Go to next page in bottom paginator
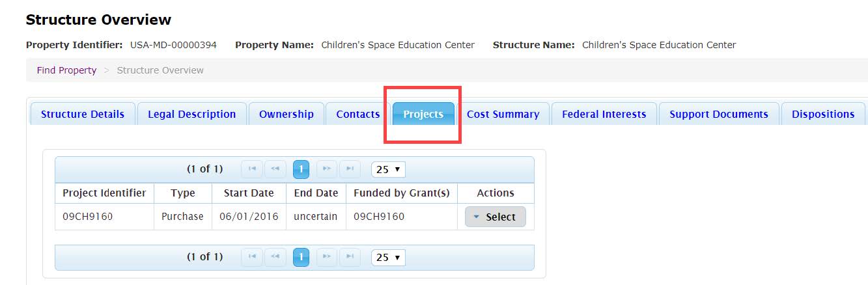The width and height of the screenshot is (868, 285). click(327, 258)
